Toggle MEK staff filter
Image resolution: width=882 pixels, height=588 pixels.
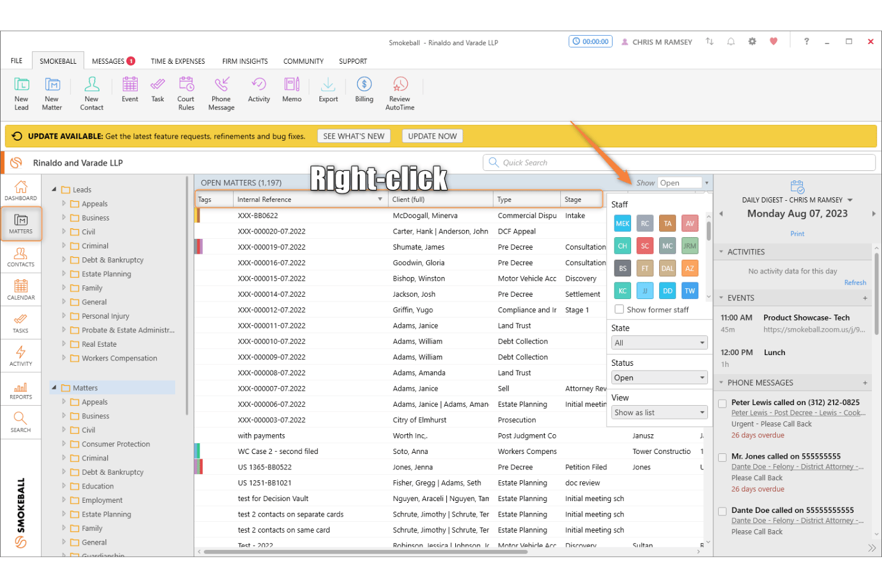click(x=623, y=223)
